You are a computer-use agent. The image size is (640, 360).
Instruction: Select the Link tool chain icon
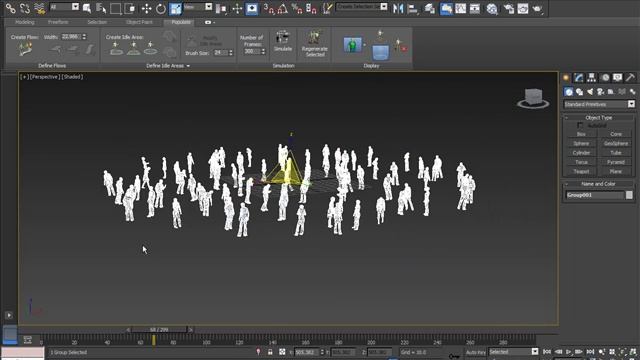point(11,8)
